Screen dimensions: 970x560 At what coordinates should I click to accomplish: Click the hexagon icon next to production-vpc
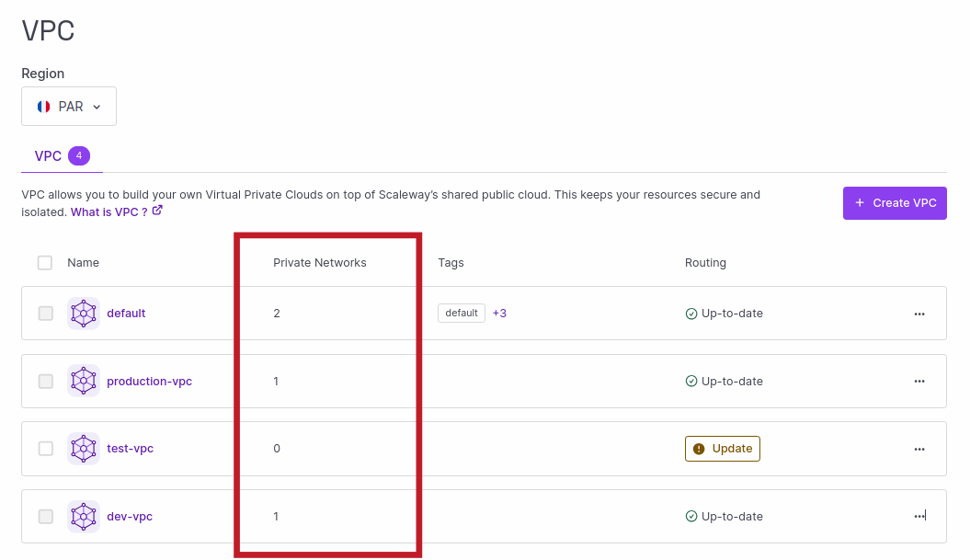pos(83,381)
